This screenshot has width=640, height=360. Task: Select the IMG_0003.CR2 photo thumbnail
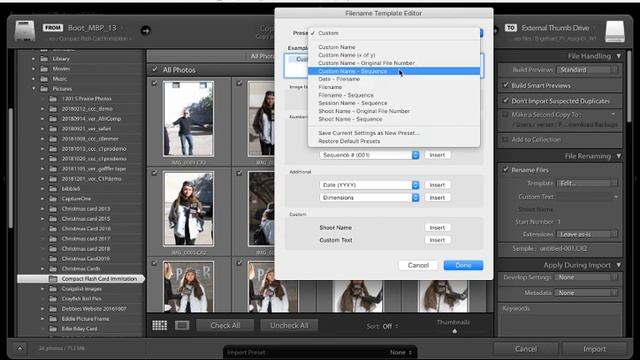(x=188, y=209)
